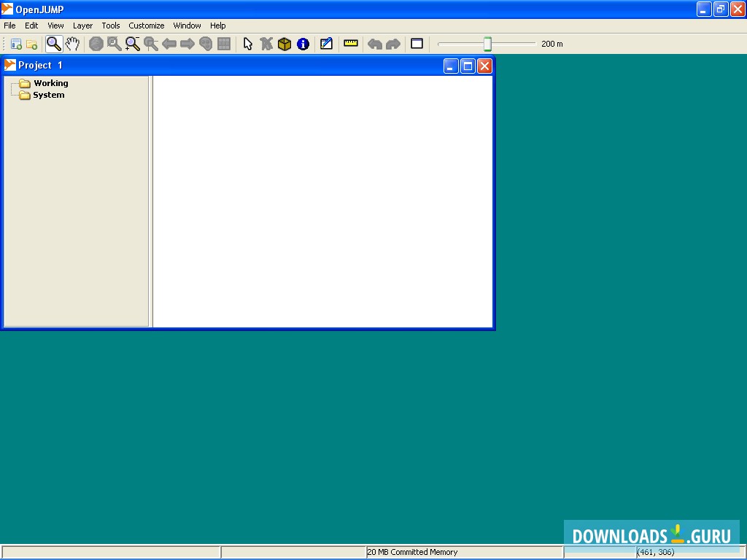Click the Undo curved arrow icon

pyautogui.click(x=375, y=44)
